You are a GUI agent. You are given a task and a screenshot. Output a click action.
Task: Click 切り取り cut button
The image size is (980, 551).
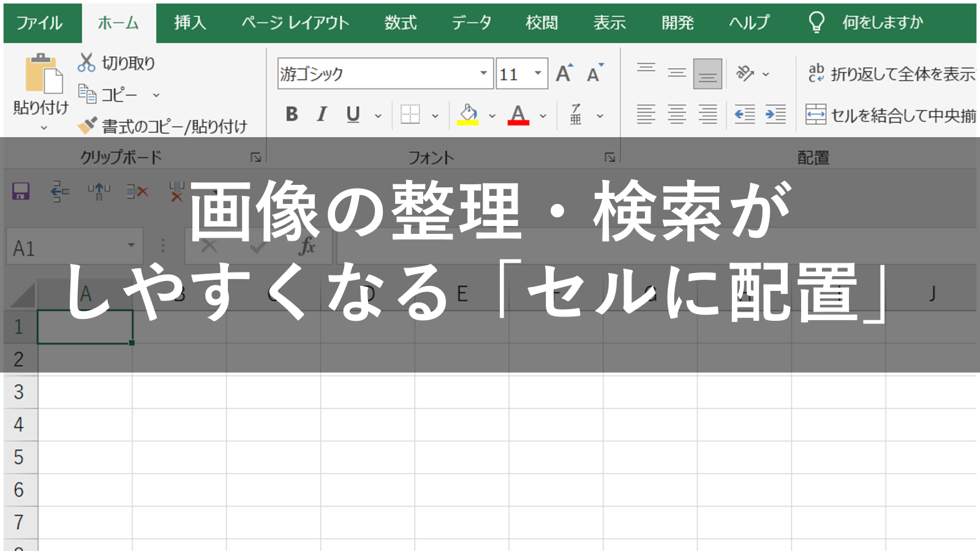click(116, 62)
